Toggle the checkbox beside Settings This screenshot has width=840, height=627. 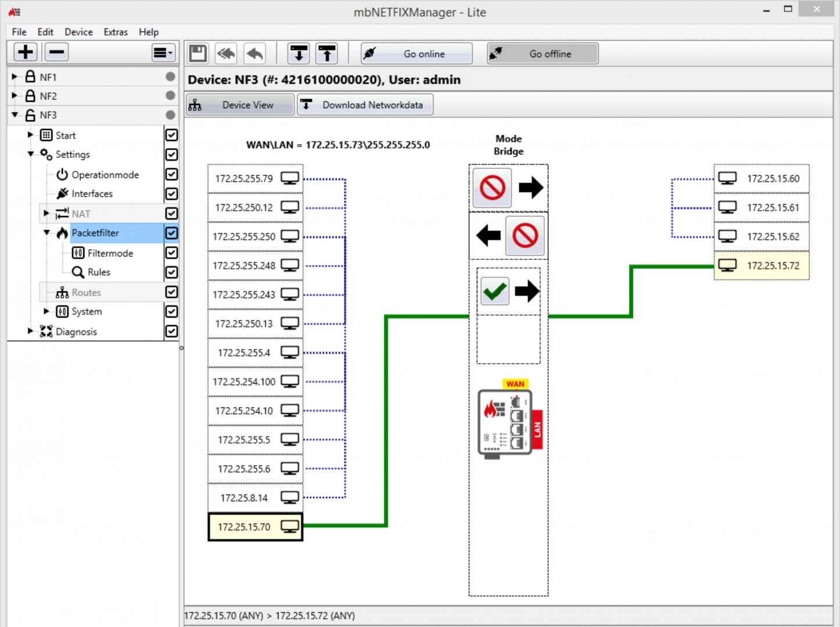[171, 154]
